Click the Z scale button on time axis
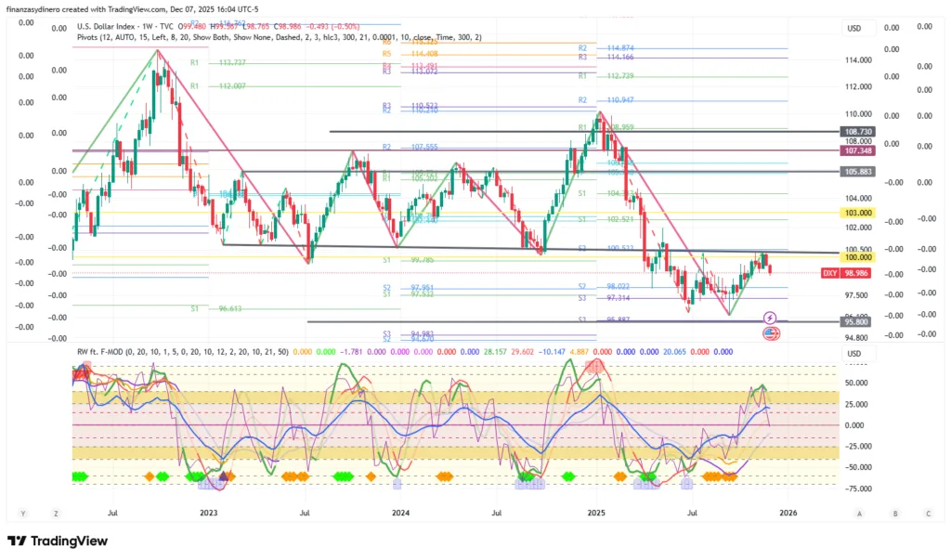This screenshot has height=560, width=951. 56,513
